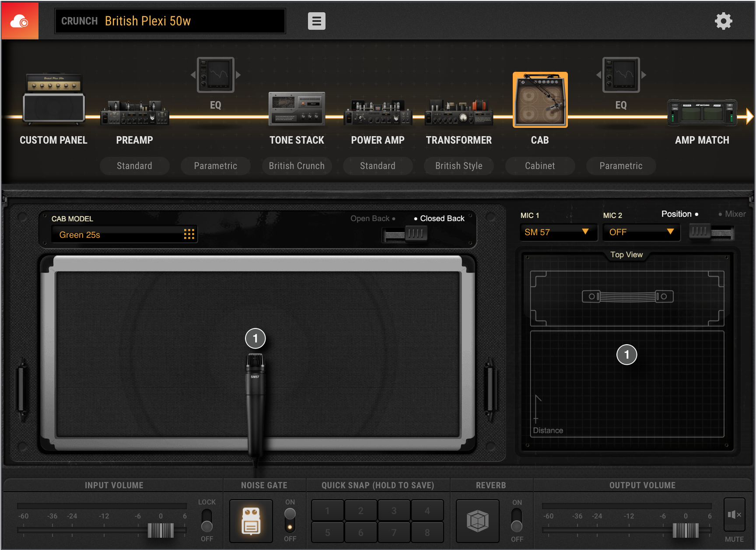Switch to Mixer view
Image resolution: width=756 pixels, height=550 pixels.
pos(732,214)
